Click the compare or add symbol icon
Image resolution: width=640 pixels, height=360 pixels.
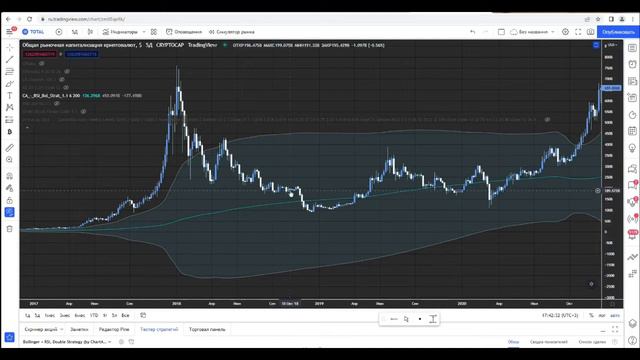click(x=59, y=32)
